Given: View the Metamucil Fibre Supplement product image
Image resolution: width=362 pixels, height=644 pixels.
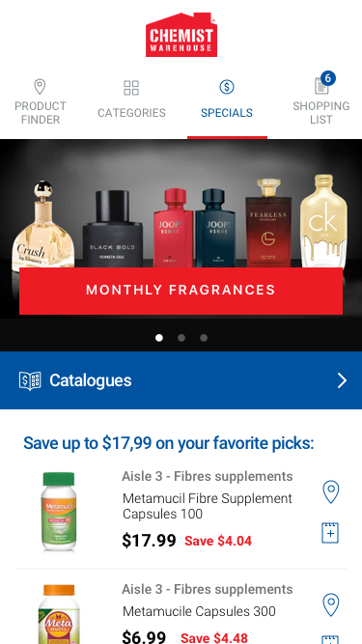Looking at the screenshot, I should point(59,512).
